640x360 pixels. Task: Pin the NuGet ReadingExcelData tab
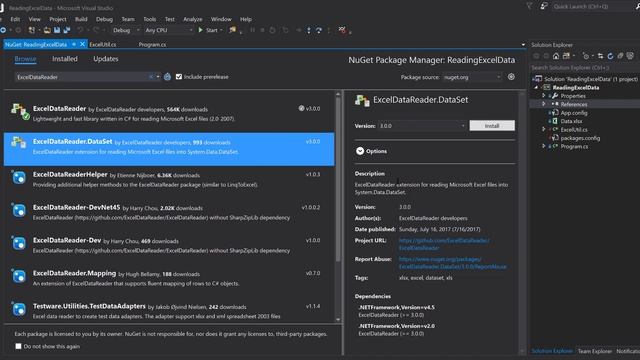pyautogui.click(x=74, y=44)
